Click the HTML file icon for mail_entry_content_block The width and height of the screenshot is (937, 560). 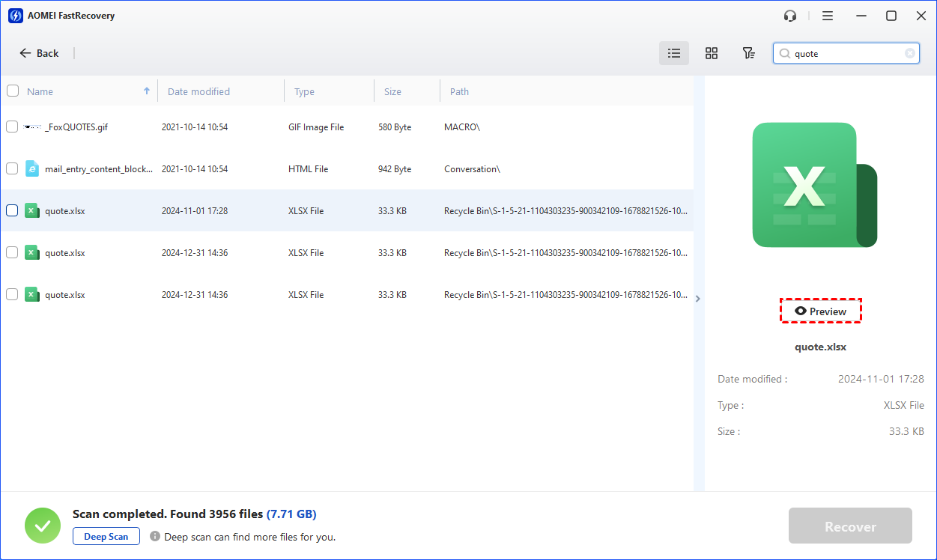click(31, 168)
